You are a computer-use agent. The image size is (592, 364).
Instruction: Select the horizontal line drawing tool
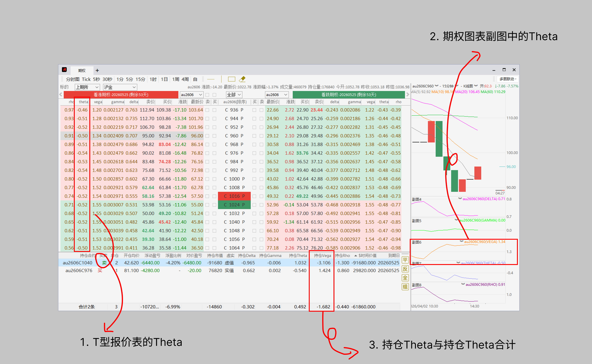point(211,79)
